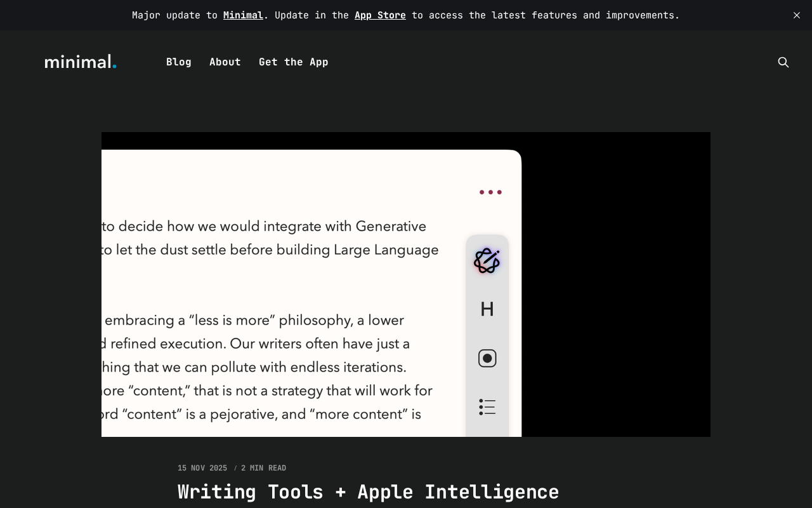Open the Blog menu item

click(179, 62)
